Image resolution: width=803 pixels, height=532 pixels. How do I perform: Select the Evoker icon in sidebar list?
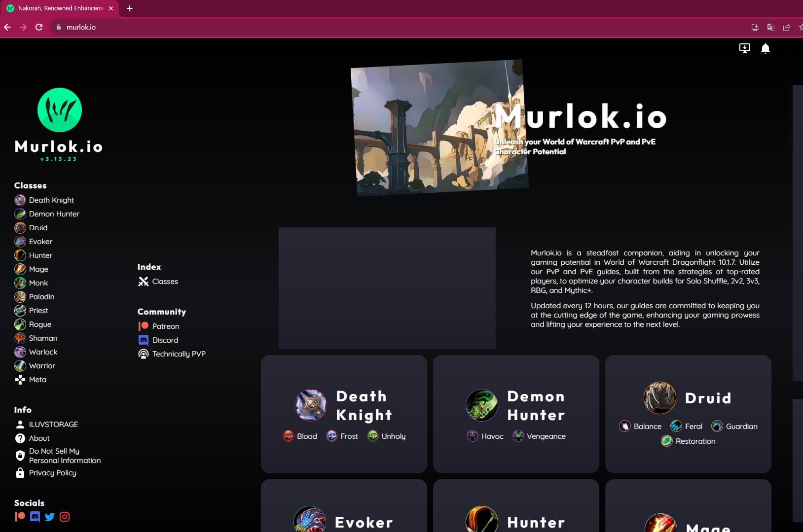click(20, 242)
